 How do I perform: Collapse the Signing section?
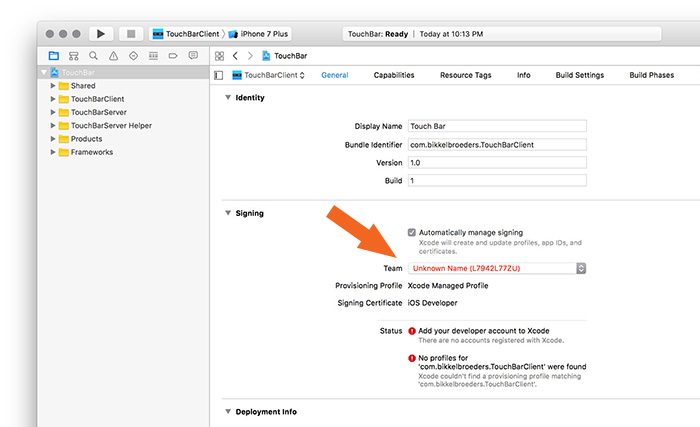pyautogui.click(x=228, y=213)
